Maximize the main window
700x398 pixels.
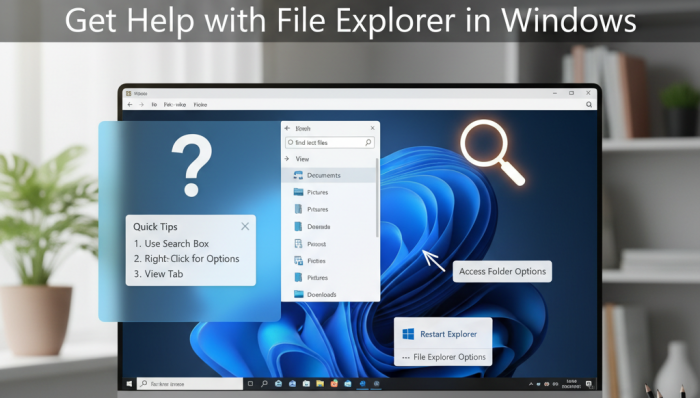tap(571, 93)
